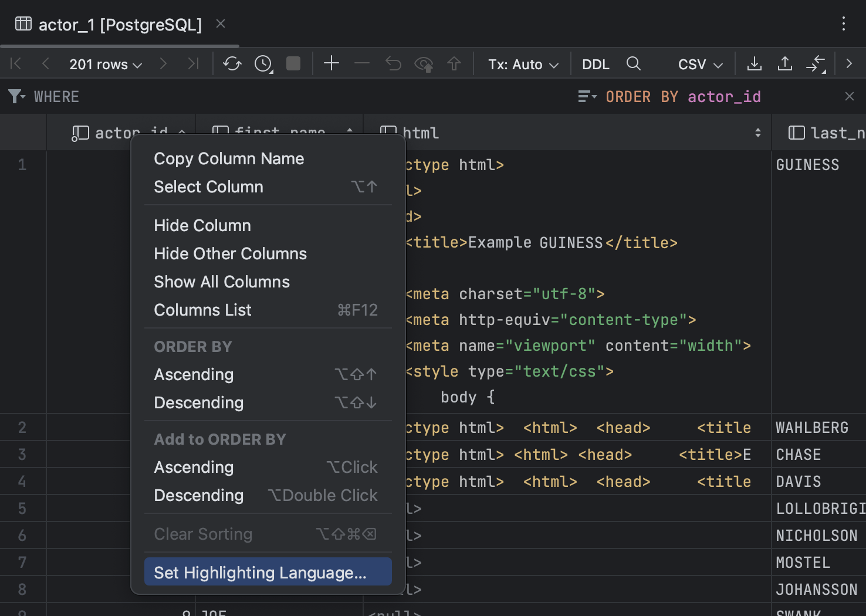Choose Set Highlighting Language from the menu
Viewport: 866px width, 616px height.
tap(261, 573)
